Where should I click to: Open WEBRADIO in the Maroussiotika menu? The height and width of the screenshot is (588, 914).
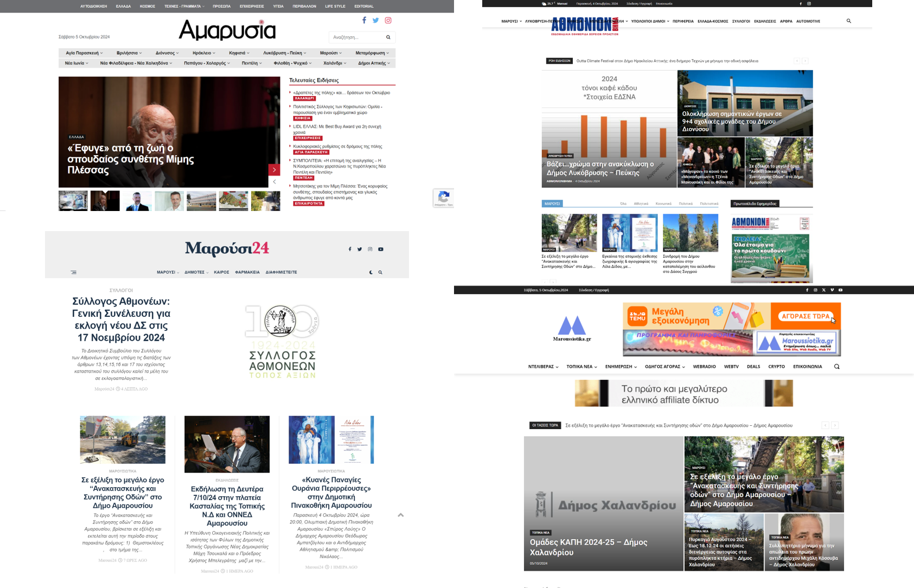tap(704, 367)
